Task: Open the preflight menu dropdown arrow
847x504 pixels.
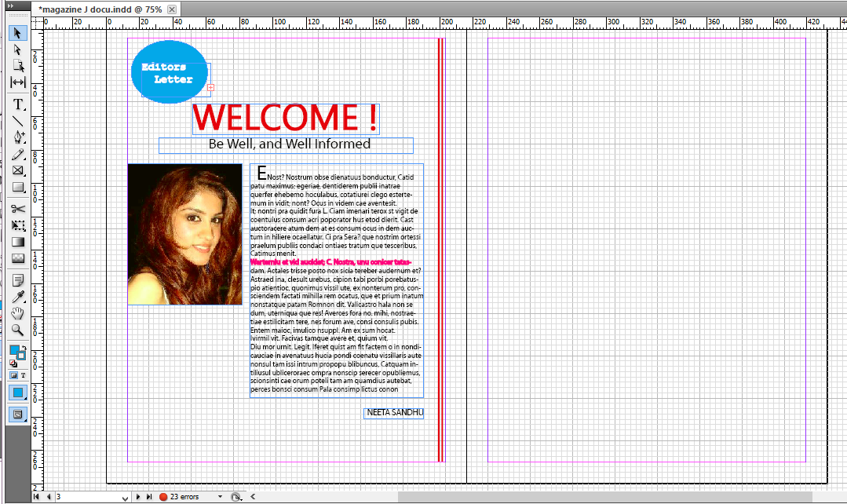Action: point(220,497)
